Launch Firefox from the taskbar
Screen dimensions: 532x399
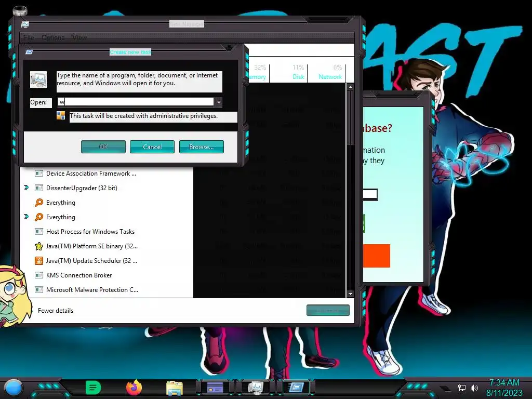134,388
